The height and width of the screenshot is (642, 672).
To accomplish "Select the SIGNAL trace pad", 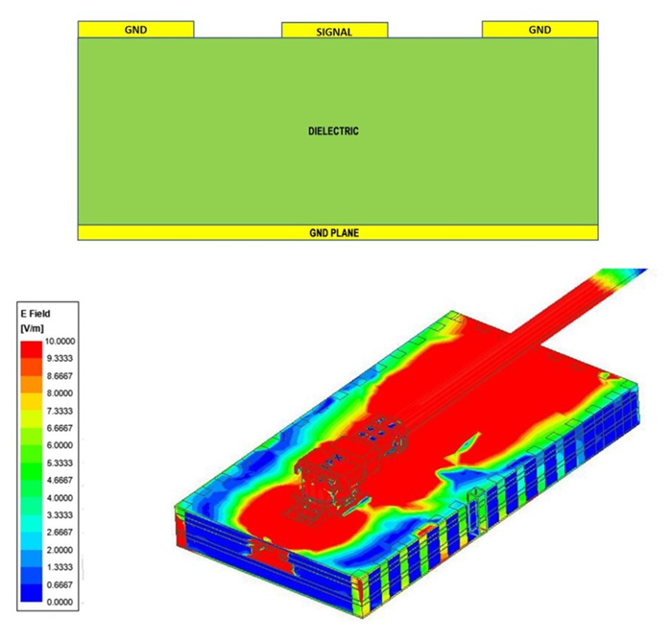I will click(334, 31).
